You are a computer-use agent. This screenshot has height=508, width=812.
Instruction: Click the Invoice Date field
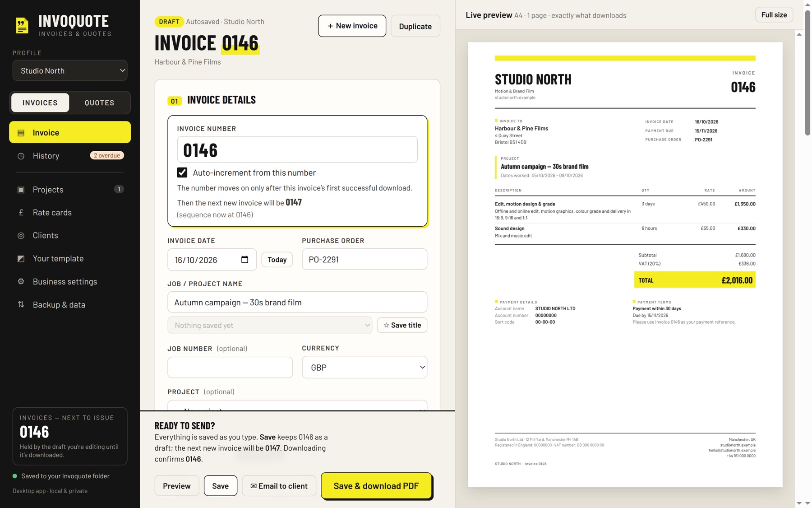(x=212, y=260)
